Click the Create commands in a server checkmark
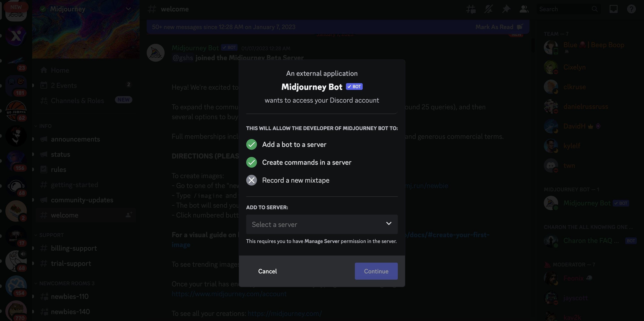The height and width of the screenshot is (321, 644). tap(252, 163)
